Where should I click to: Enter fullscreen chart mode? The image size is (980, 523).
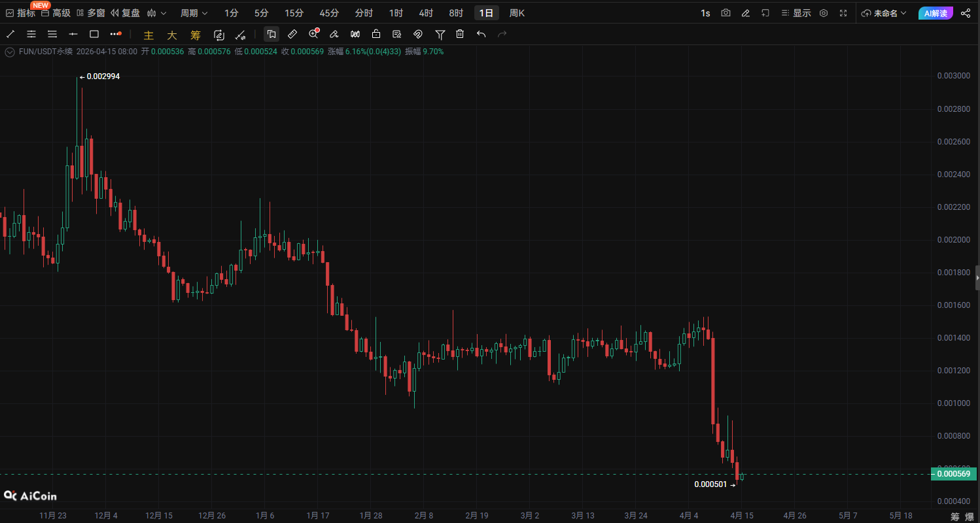(843, 13)
